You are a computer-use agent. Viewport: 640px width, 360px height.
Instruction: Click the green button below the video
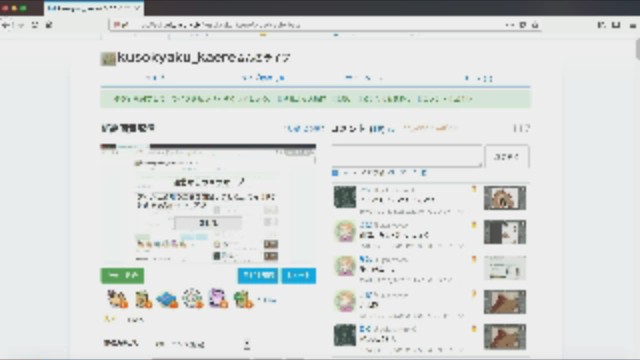coord(122,276)
